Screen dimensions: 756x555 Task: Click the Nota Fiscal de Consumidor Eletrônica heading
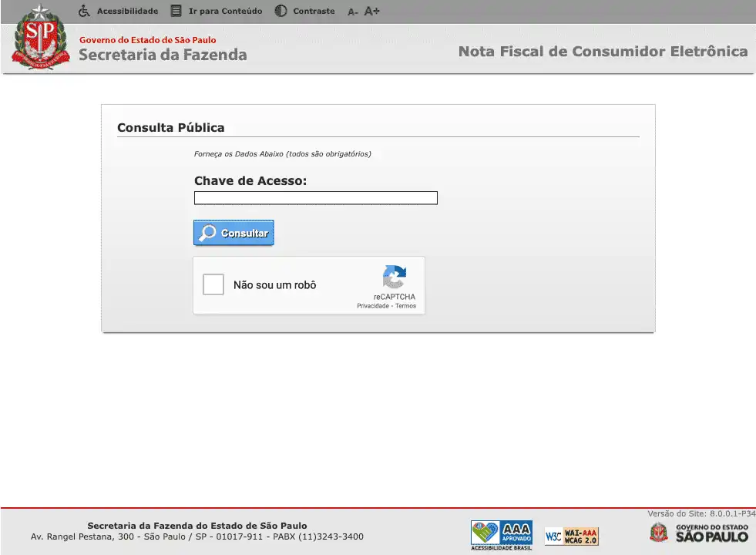603,52
